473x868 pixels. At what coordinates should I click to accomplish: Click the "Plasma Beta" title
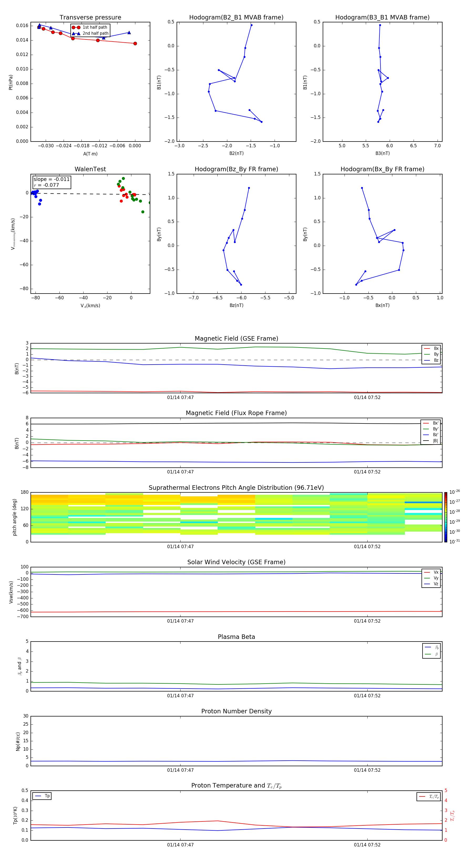pos(236,637)
